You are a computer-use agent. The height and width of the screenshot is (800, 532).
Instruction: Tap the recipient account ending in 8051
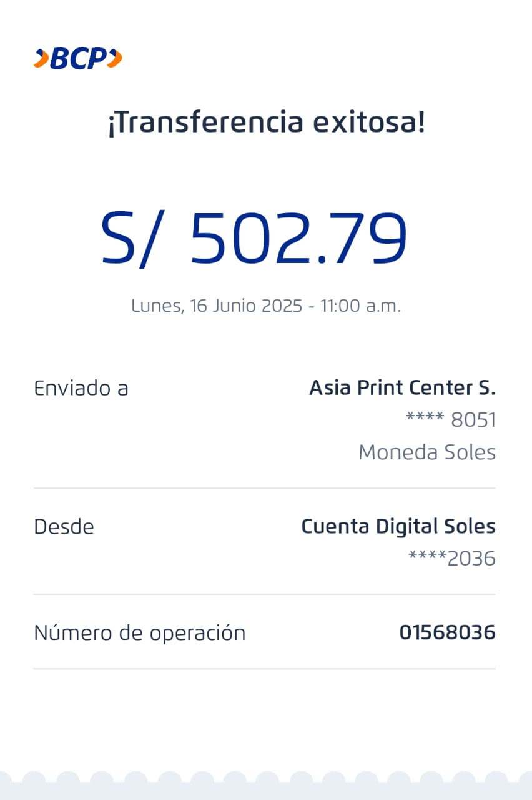click(x=451, y=420)
